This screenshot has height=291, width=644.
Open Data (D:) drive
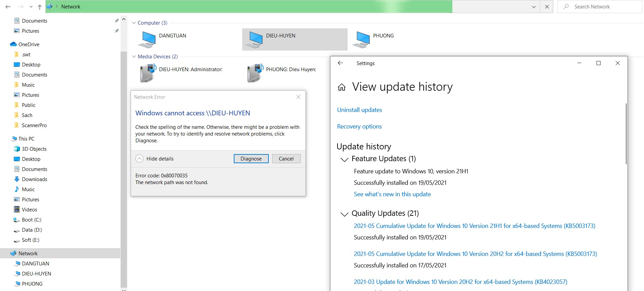(28, 230)
